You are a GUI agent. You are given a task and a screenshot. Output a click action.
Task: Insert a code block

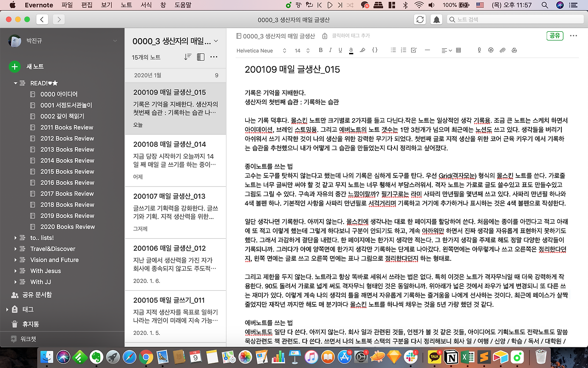click(376, 50)
